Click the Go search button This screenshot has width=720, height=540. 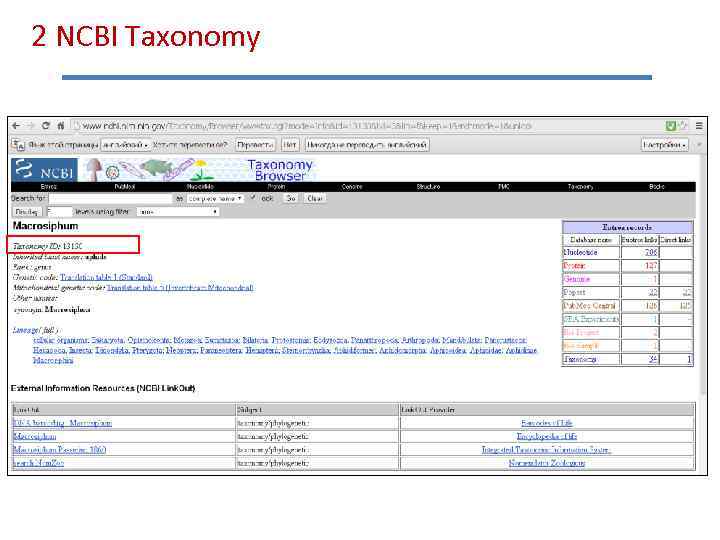(x=291, y=198)
